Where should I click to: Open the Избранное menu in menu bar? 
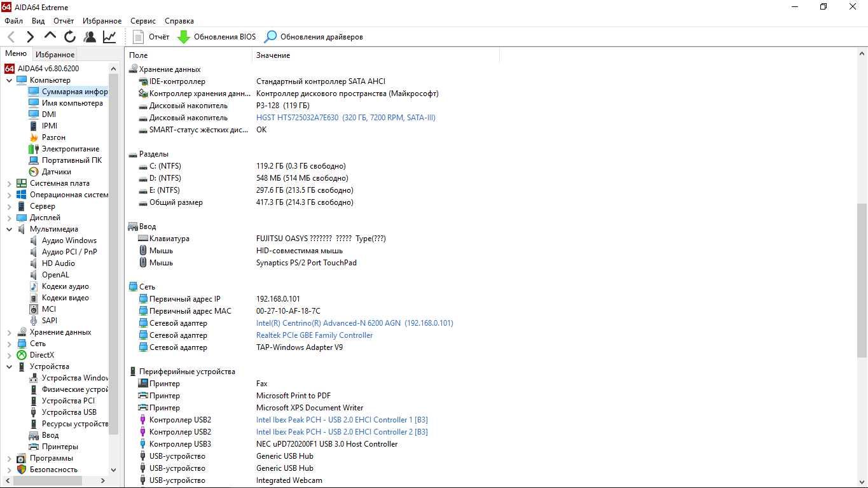tap(102, 21)
